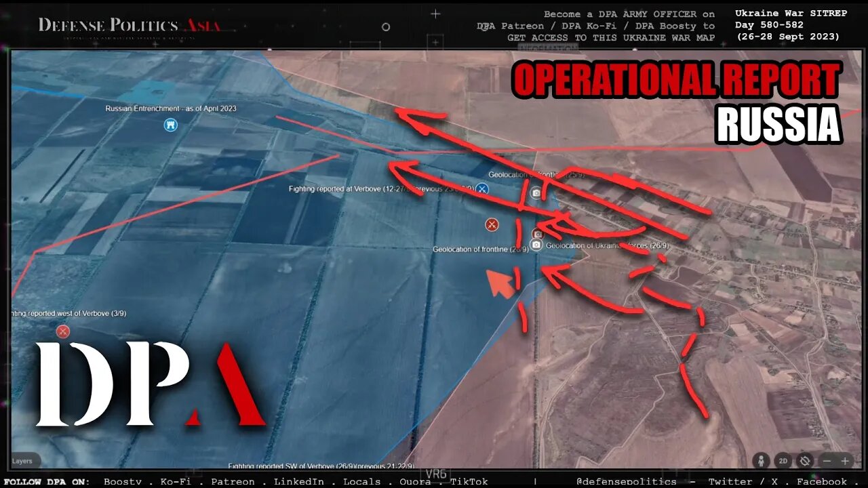Click the Defense Politics Asia logo
This screenshot has height=488, width=868.
[129, 27]
